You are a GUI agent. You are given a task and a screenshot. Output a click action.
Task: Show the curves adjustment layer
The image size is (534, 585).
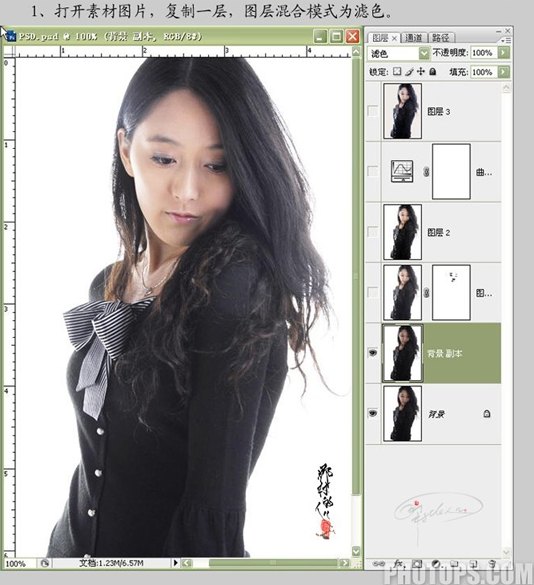pyautogui.click(x=373, y=171)
